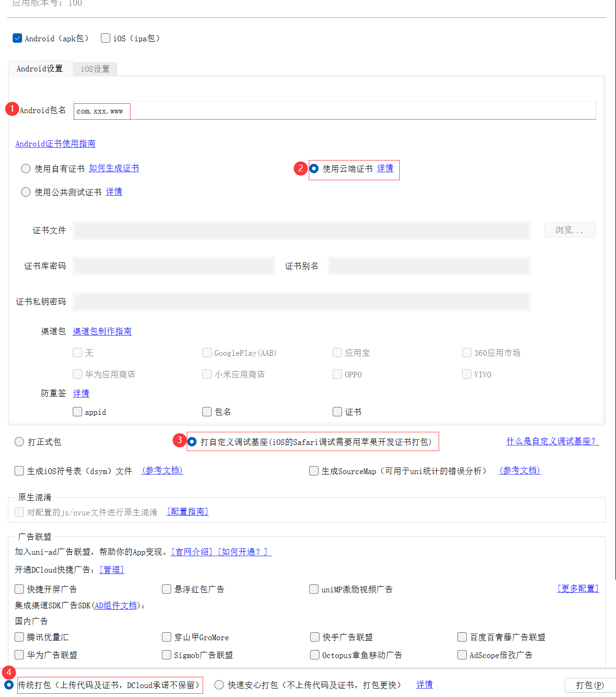616x697 pixels.
Task: Switch to the iOS设置 tab
Action: 95,69
